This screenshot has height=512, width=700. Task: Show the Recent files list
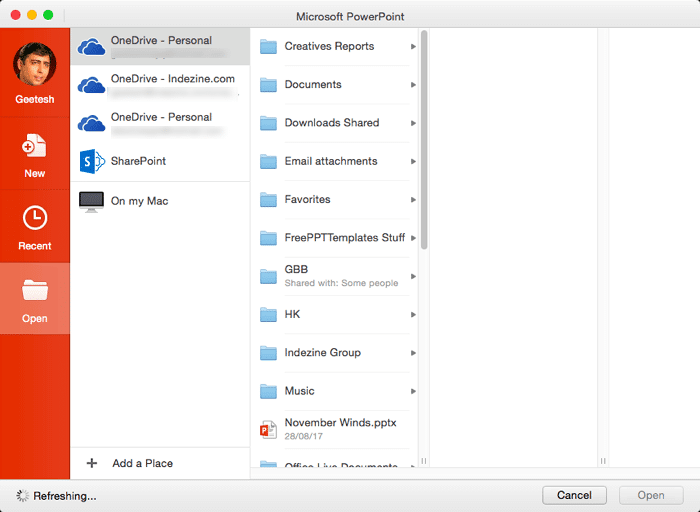point(34,219)
